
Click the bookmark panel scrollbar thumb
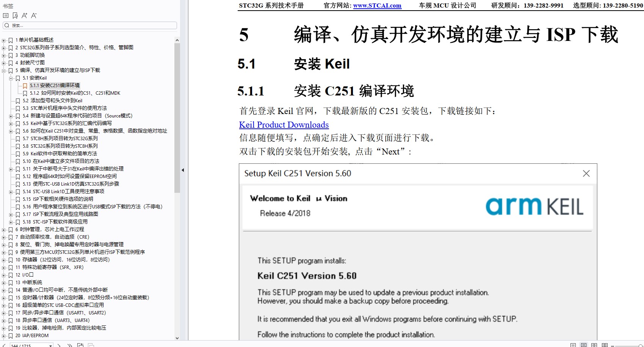[x=177, y=118]
